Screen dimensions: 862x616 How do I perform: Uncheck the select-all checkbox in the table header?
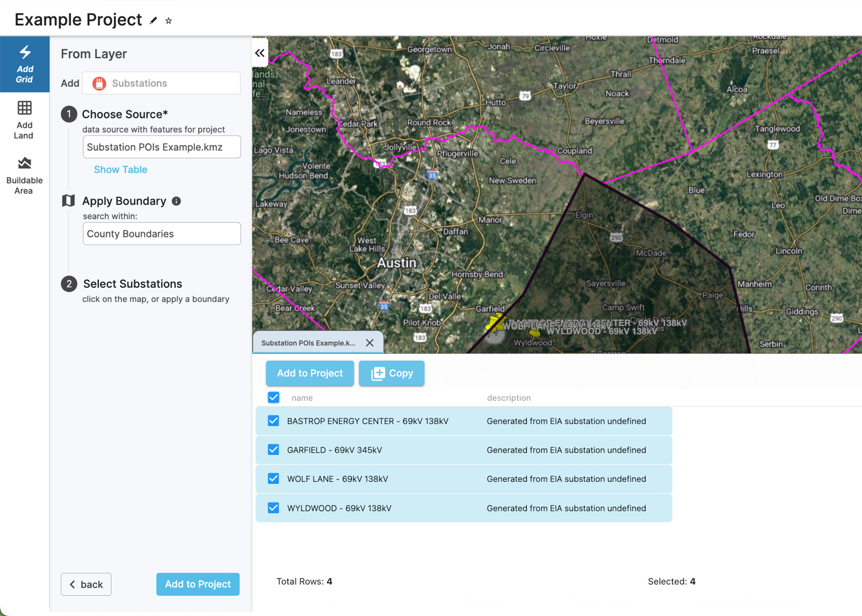point(273,397)
